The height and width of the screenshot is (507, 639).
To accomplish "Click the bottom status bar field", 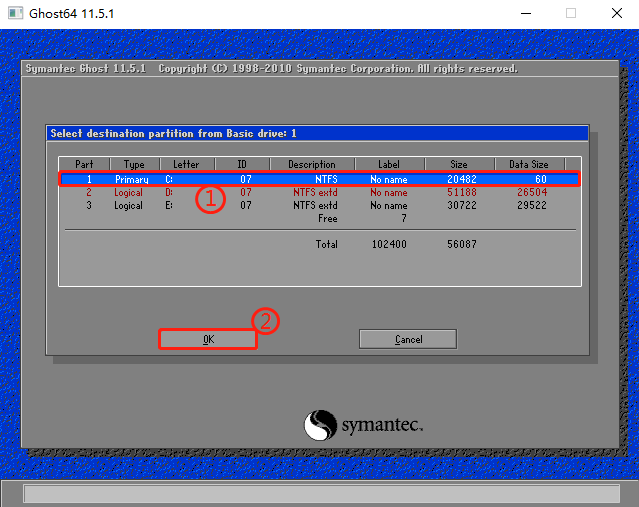I will pos(322,494).
